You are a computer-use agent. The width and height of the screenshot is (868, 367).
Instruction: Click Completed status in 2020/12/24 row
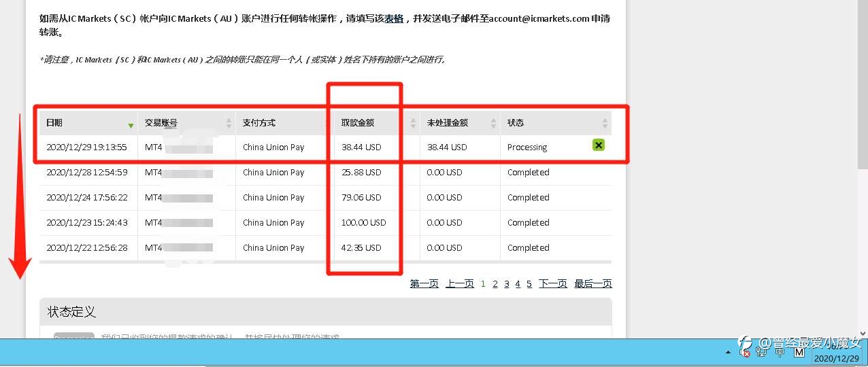coord(529,198)
